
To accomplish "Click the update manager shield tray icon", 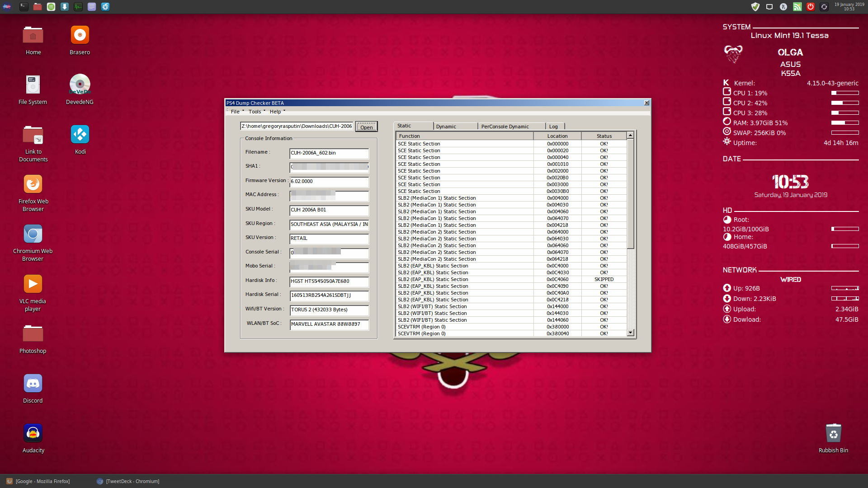I will (x=755, y=7).
